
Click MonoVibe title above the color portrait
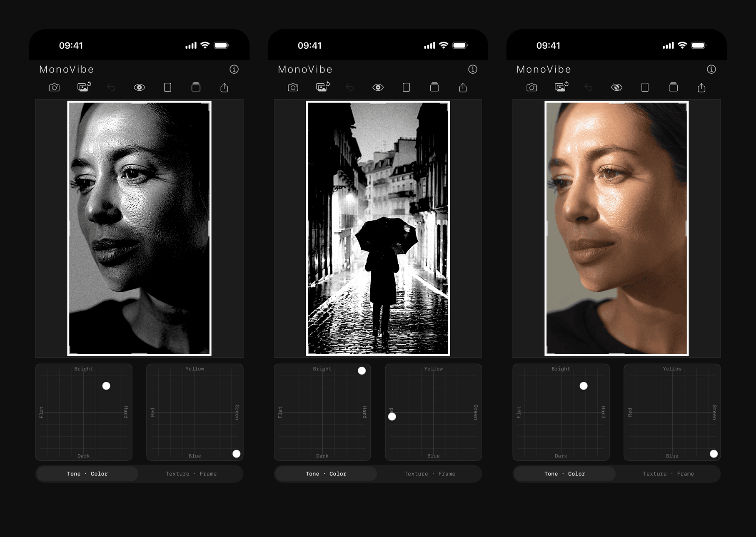click(544, 70)
